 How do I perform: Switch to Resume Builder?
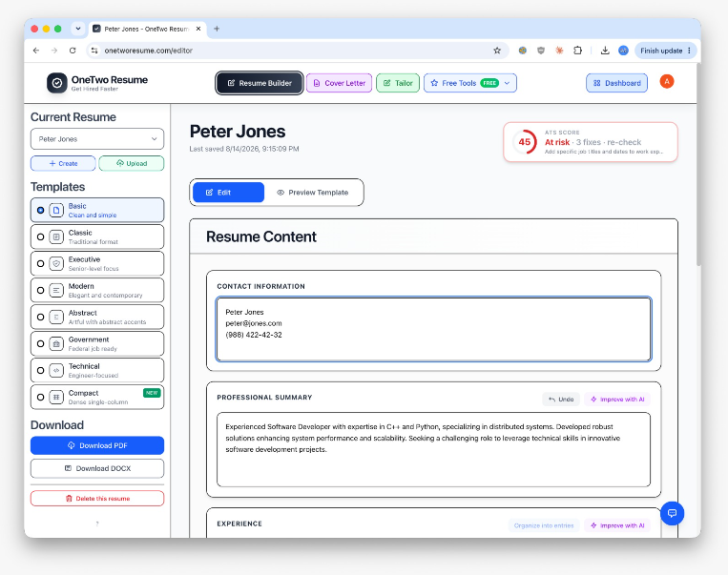[260, 83]
